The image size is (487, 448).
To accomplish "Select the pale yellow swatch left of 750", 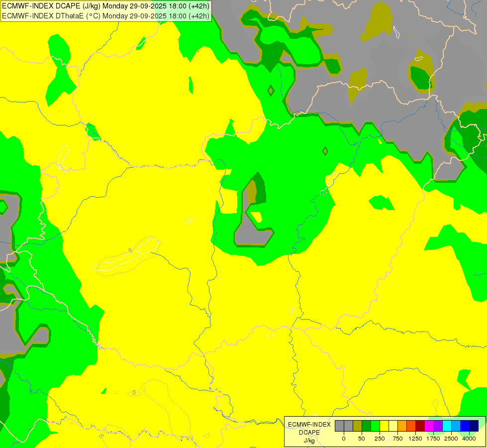I will [393, 426].
